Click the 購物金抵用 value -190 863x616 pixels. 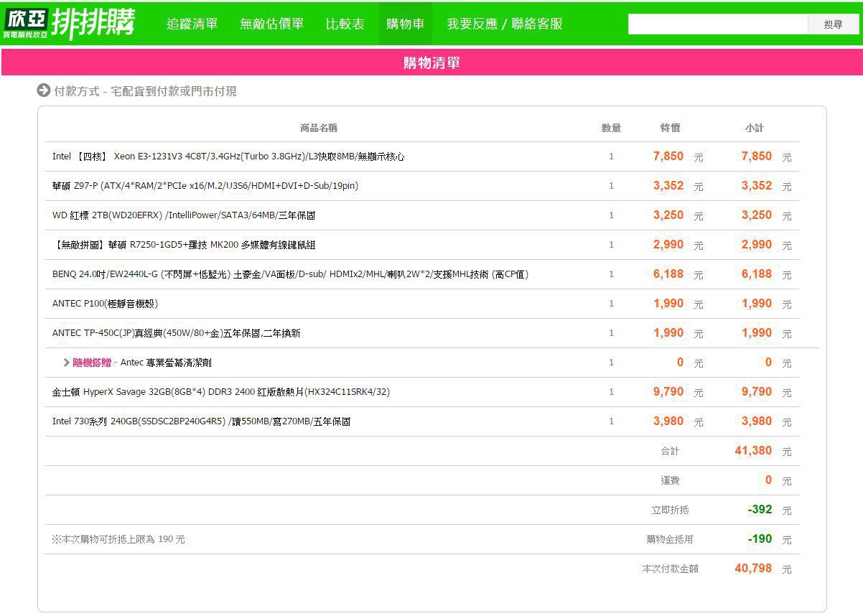pos(760,538)
